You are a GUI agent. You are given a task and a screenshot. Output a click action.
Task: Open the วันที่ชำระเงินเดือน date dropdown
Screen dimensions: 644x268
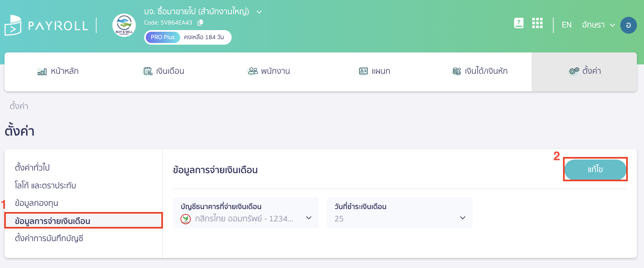coord(463,218)
